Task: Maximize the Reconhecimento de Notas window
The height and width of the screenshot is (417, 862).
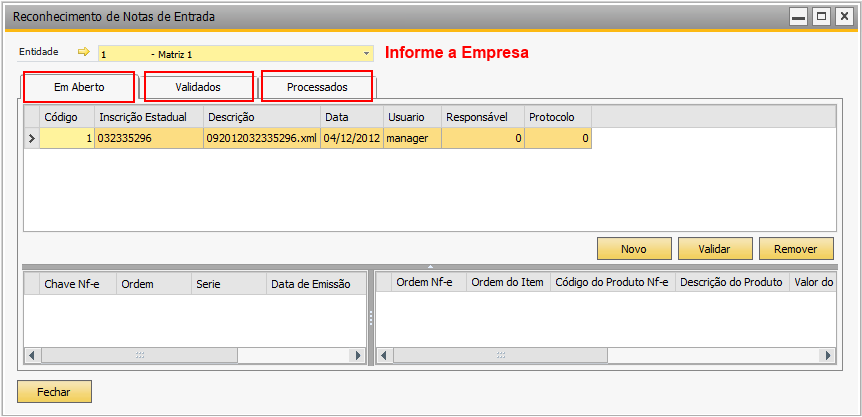Action: (x=821, y=17)
